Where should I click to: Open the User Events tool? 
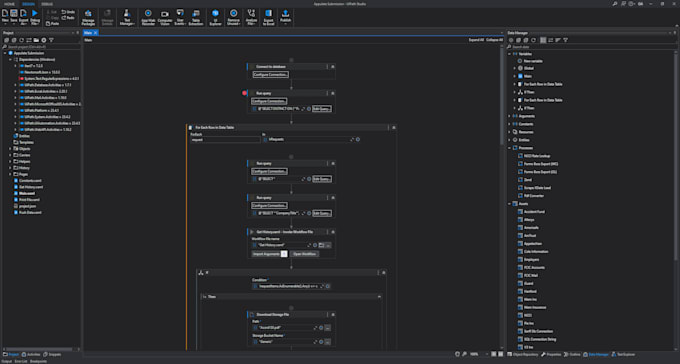(180, 17)
